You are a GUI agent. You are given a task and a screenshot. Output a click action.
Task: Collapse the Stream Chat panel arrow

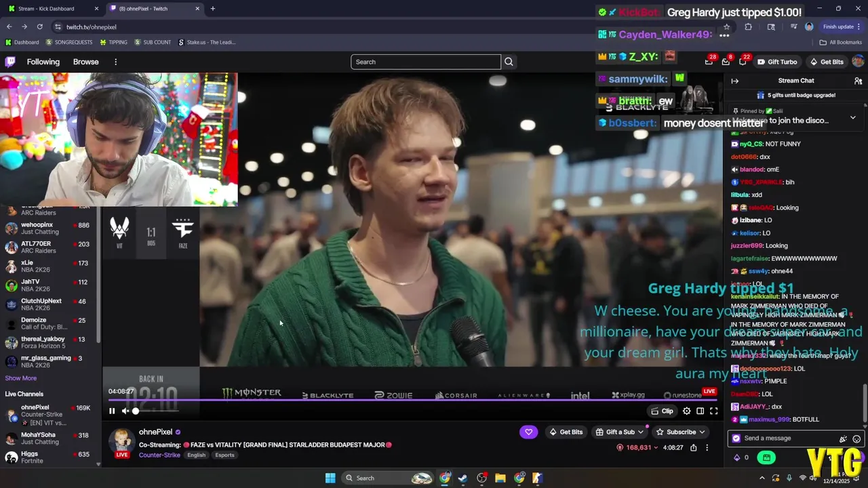(734, 81)
